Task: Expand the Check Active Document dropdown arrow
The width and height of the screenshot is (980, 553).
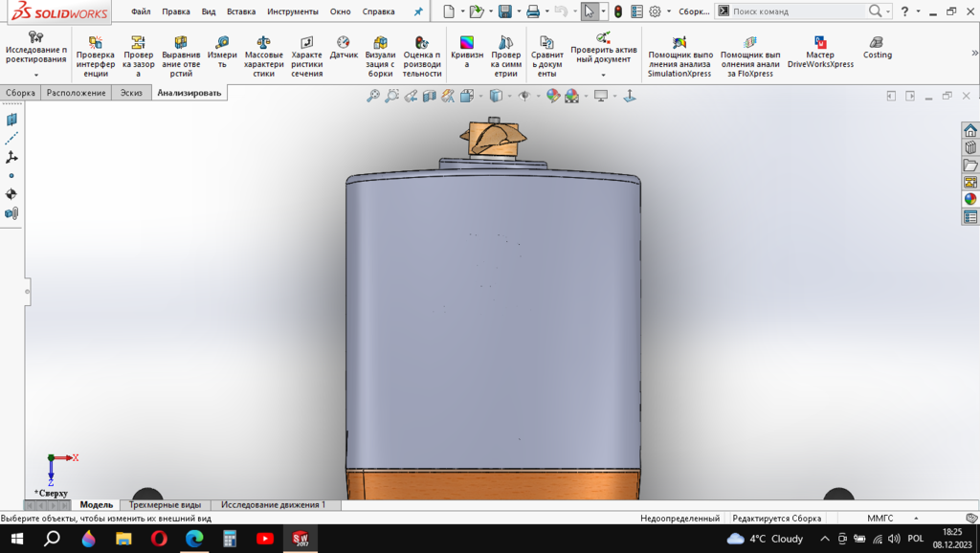Action: [x=603, y=75]
